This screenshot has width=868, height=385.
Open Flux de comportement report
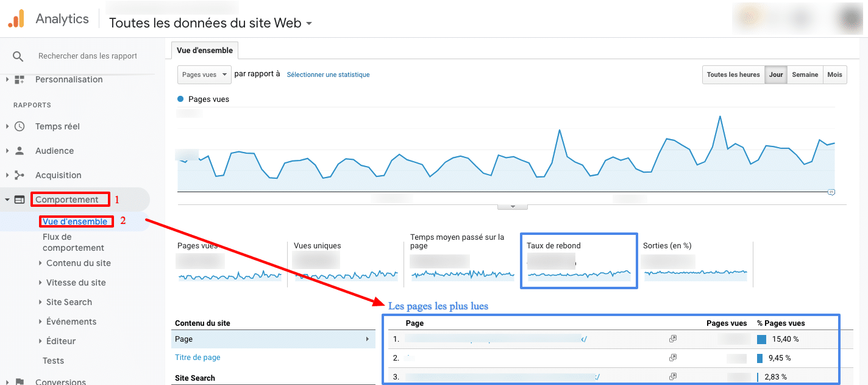click(x=73, y=242)
